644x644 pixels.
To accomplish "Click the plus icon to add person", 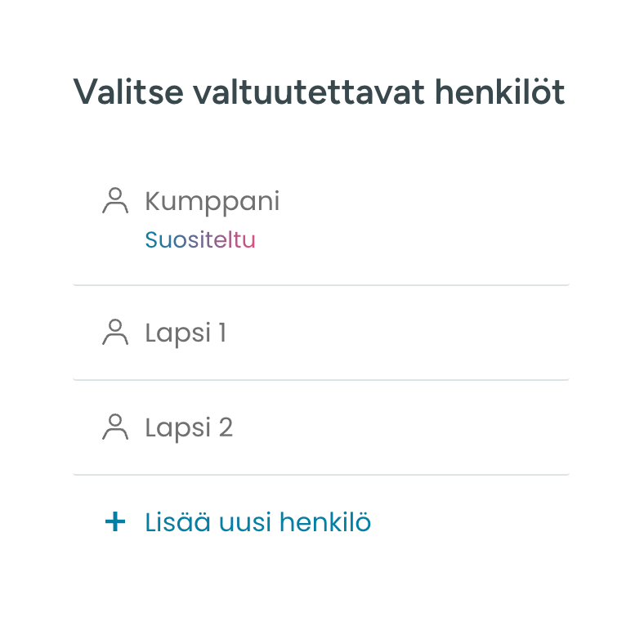I will [x=115, y=521].
